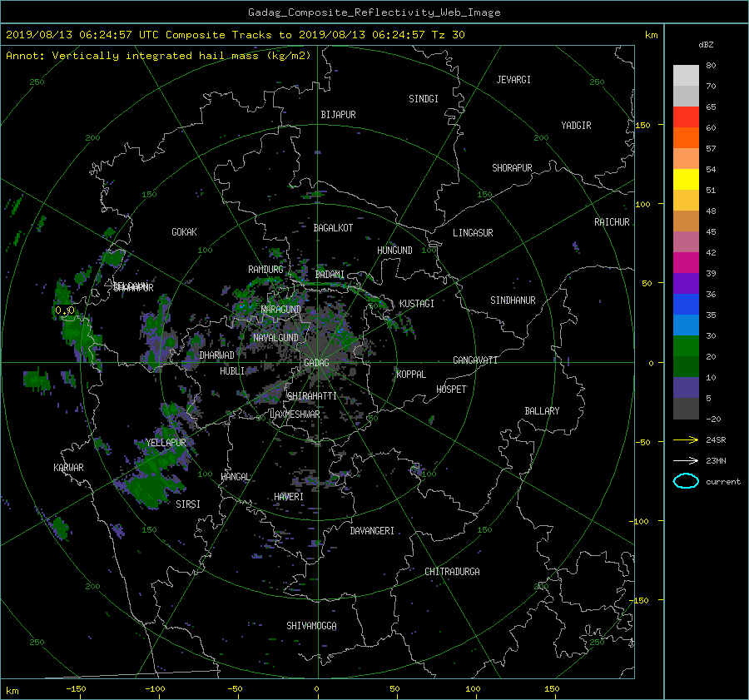Select the bright yellow 54-51 dBZ swatch
Screen dimensions: 749x700
pos(686,179)
